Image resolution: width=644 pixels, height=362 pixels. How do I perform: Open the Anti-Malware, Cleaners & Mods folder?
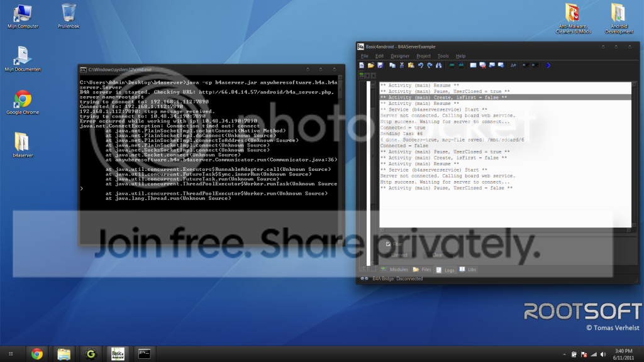[x=573, y=18]
